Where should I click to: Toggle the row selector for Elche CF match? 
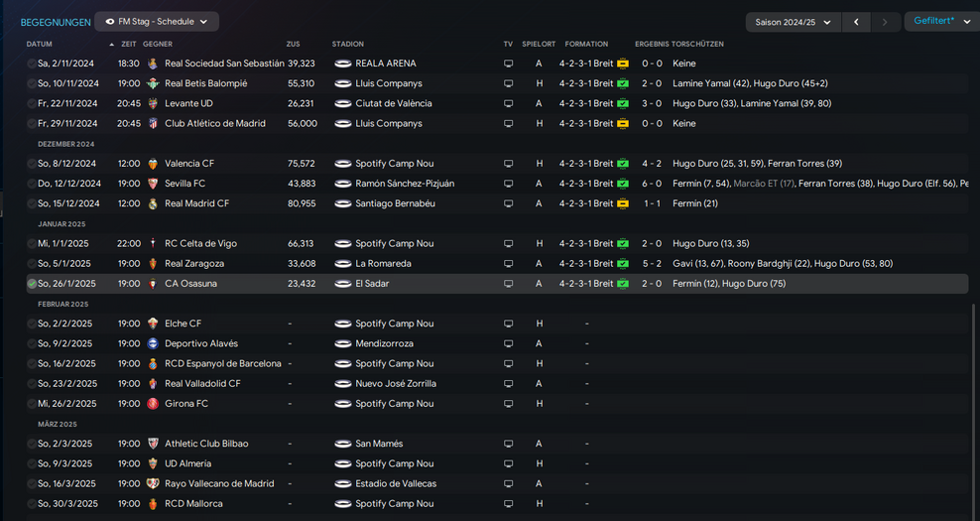coord(32,324)
